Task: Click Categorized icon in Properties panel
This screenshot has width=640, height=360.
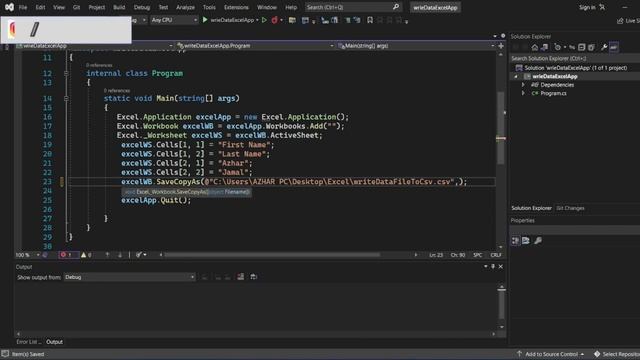Action: (x=516, y=240)
